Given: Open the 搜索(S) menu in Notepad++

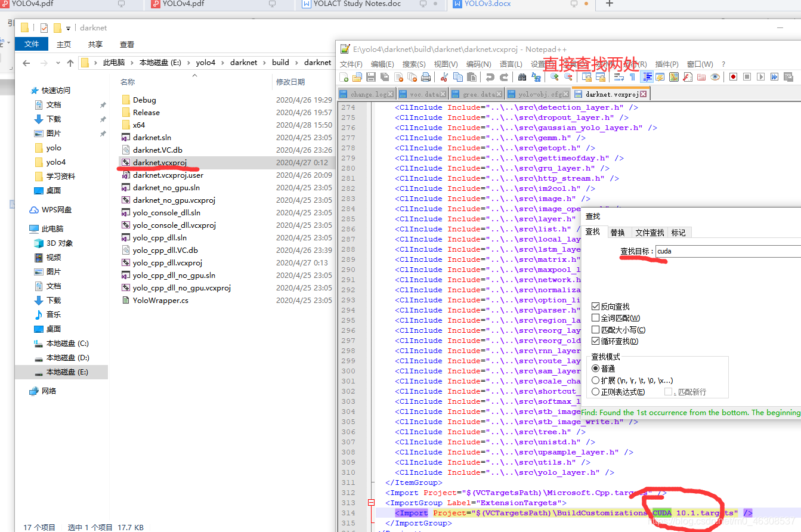Looking at the screenshot, I should pyautogui.click(x=414, y=64).
